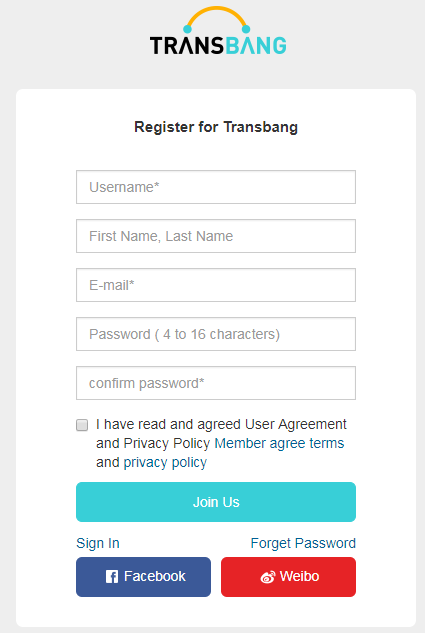Click the orange arc above the logo text
425x633 pixels.
217,19
